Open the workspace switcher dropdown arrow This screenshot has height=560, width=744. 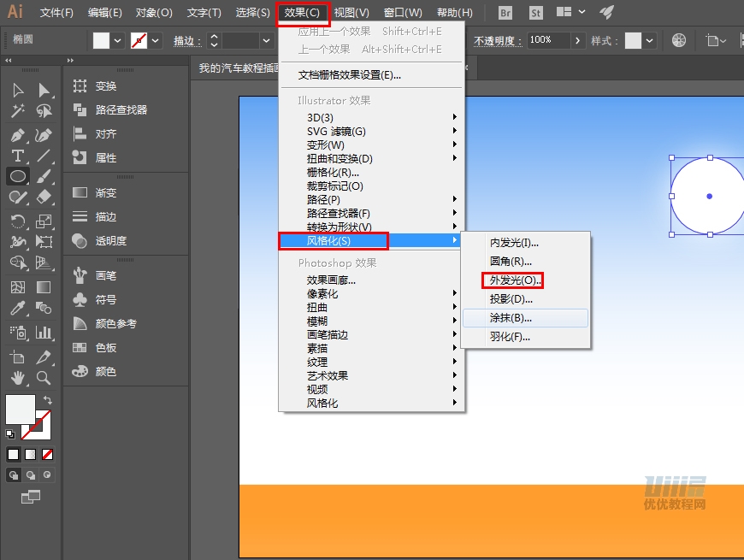coord(581,13)
